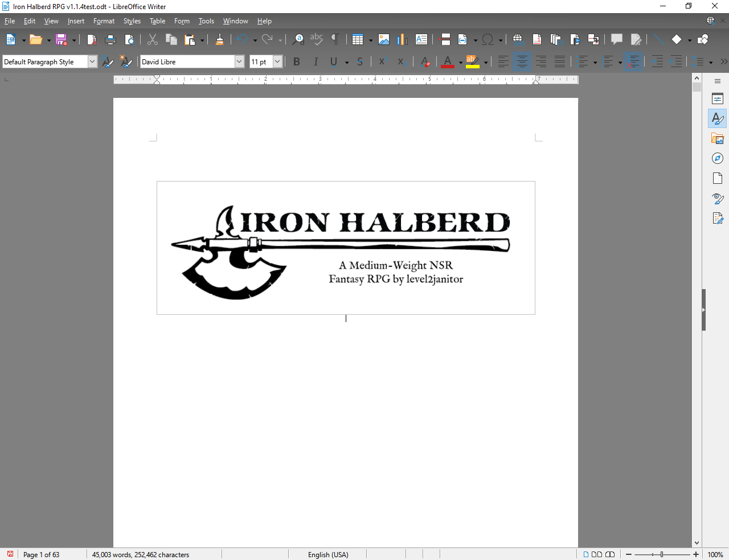Click the English (USA) language status field
This screenshot has width=729, height=560.
[328, 554]
